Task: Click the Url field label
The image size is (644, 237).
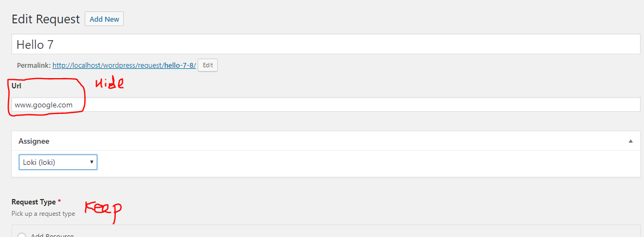Action: 16,86
